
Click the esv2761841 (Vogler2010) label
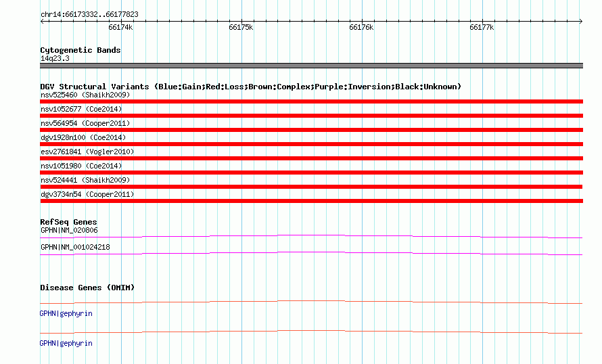pyautogui.click(x=87, y=152)
